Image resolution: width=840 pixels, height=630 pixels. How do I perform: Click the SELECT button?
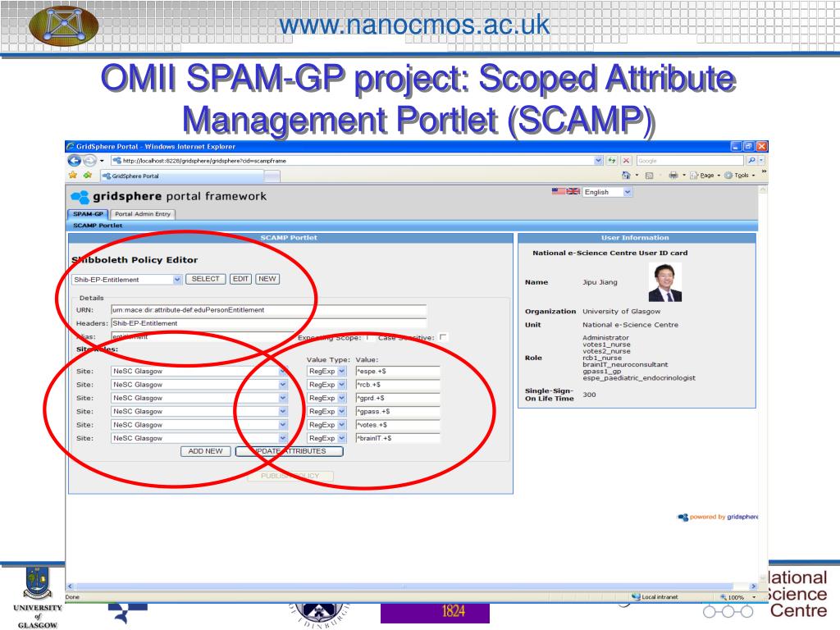(x=205, y=279)
